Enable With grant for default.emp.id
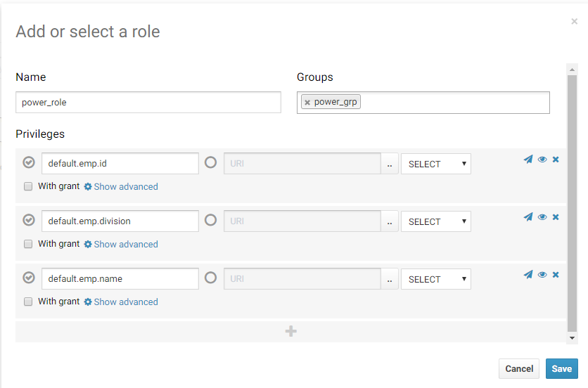The image size is (588, 388). tap(28, 187)
